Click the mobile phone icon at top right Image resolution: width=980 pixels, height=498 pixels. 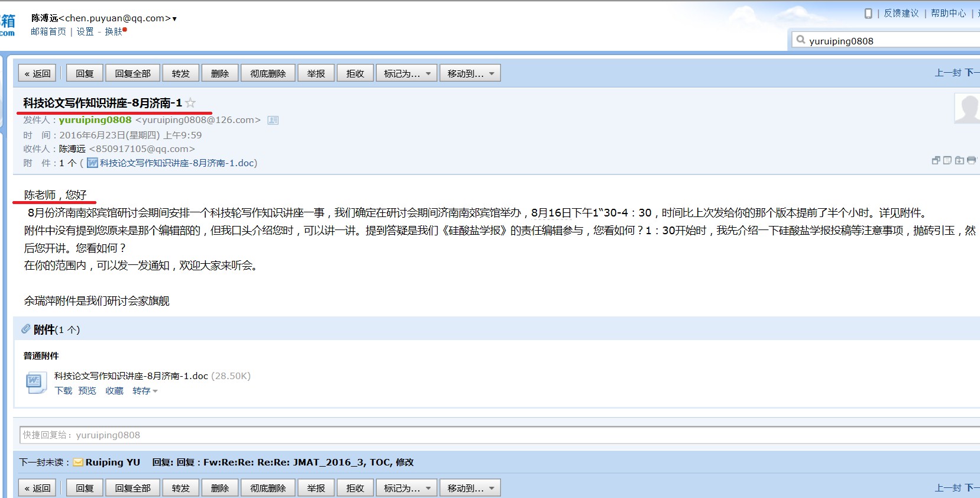(868, 13)
